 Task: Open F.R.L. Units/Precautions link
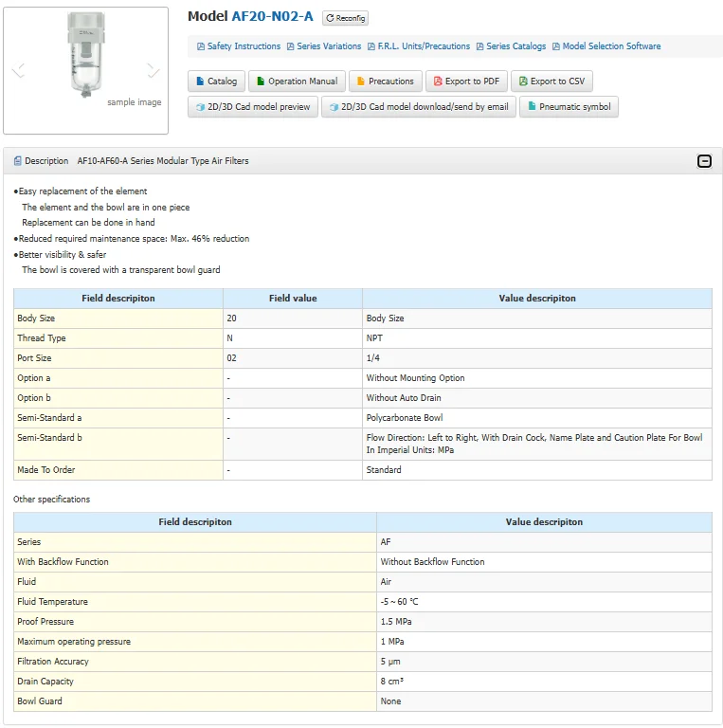(x=419, y=46)
